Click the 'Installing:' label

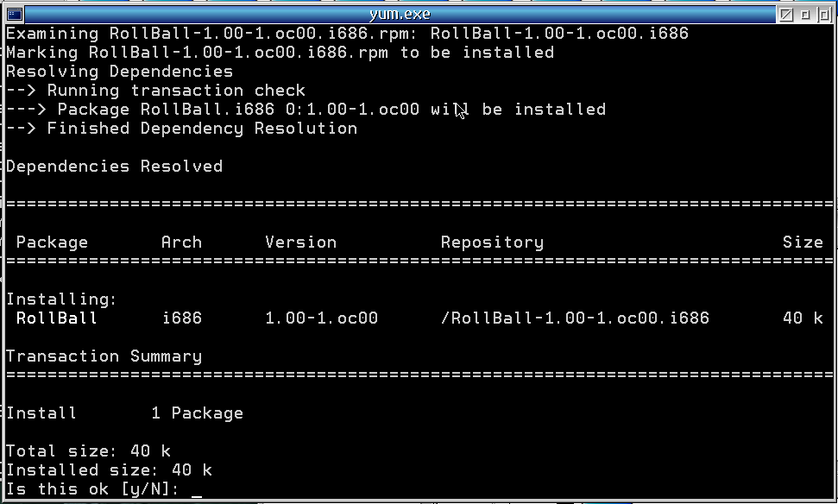[61, 299]
